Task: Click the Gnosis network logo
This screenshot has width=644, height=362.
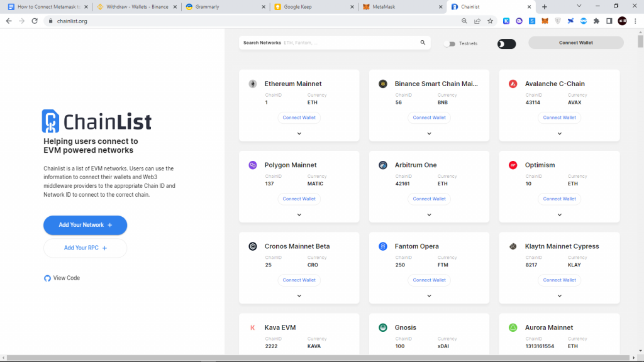Action: 382,327
